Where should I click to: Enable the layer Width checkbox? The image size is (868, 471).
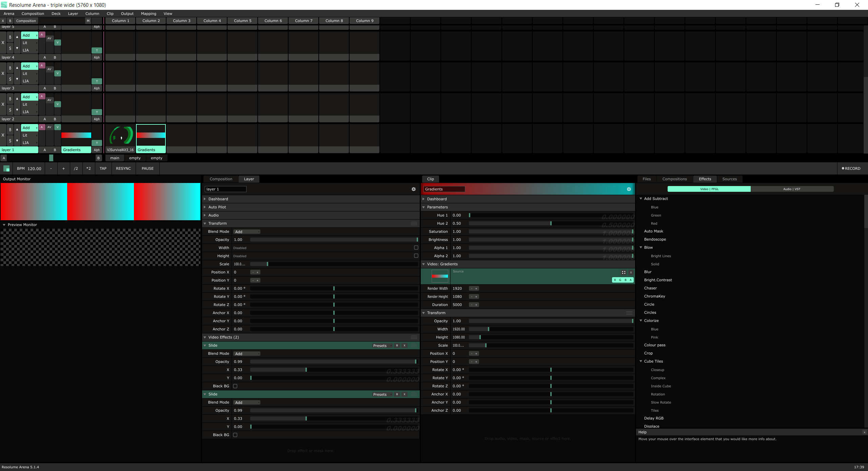(x=416, y=248)
